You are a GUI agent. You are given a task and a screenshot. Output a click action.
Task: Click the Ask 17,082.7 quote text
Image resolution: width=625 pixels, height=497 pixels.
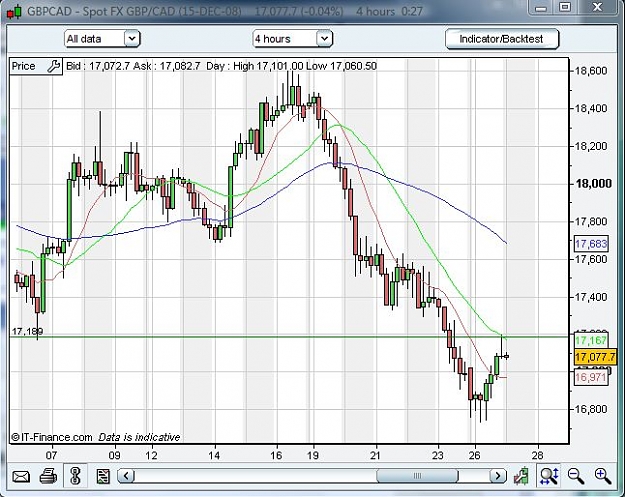[167, 66]
